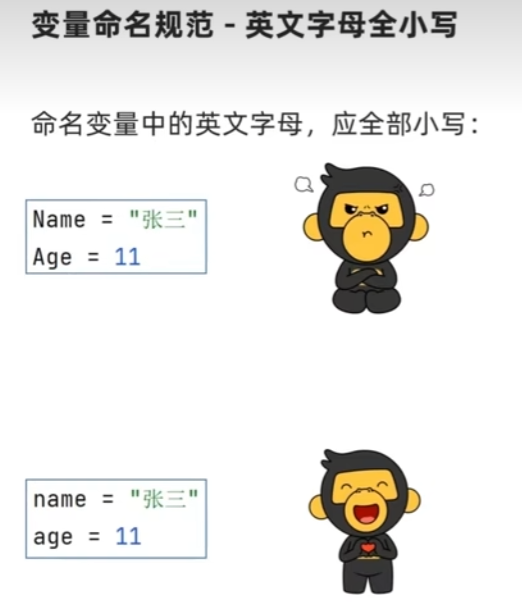Screen dimensions: 522x609
Task: Click the text 应全部小写
Action: point(398,125)
